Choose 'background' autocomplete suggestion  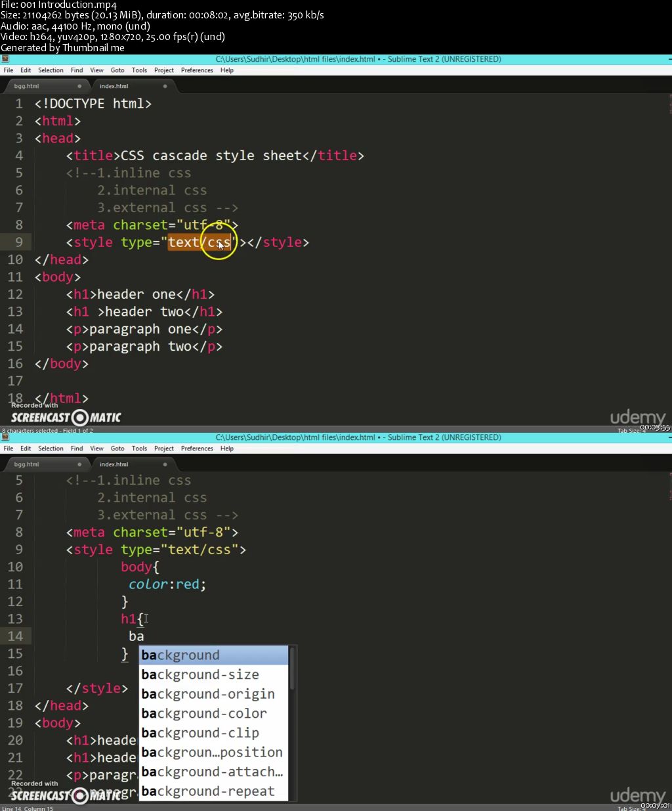(x=214, y=655)
